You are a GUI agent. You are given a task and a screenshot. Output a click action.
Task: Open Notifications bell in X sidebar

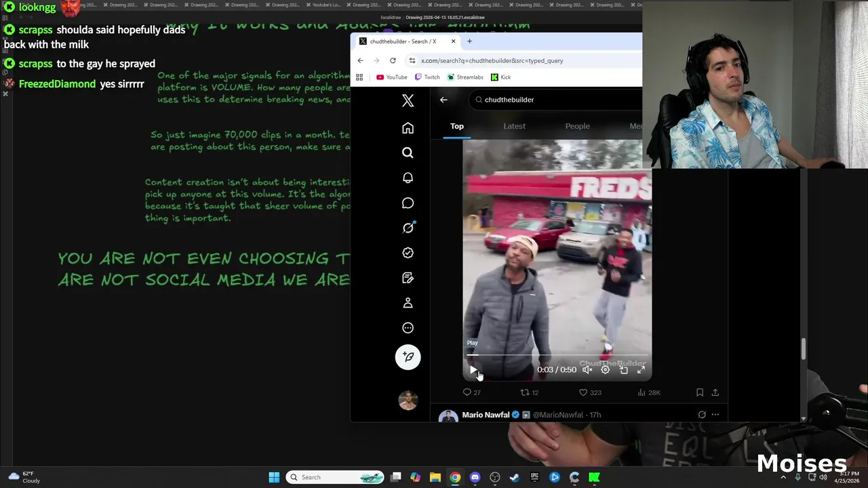(408, 178)
